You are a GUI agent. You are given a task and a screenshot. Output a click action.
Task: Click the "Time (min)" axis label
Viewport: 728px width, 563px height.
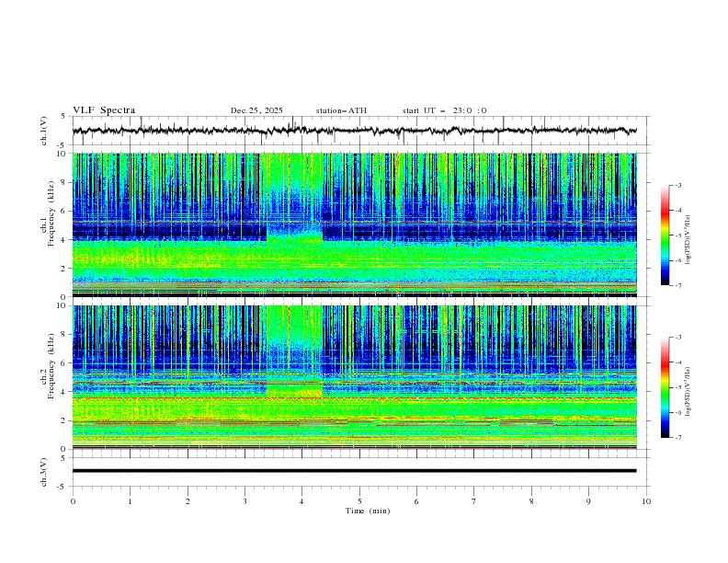point(368,511)
